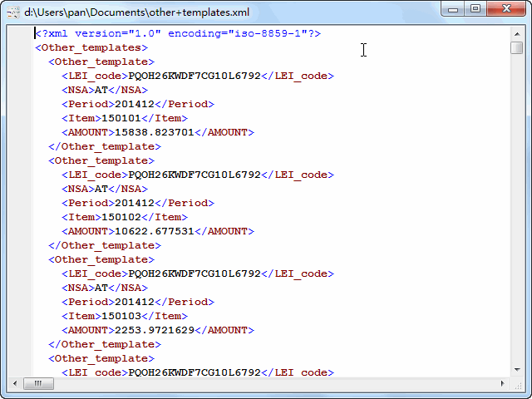Maximize the XML viewer window
Image resolution: width=532 pixels, height=399 pixels.
475,9
